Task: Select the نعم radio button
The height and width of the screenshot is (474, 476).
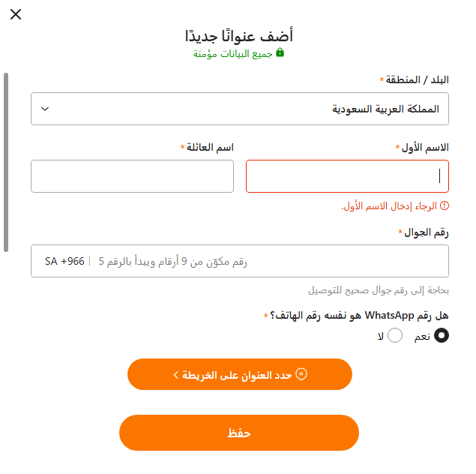Action: click(x=442, y=336)
